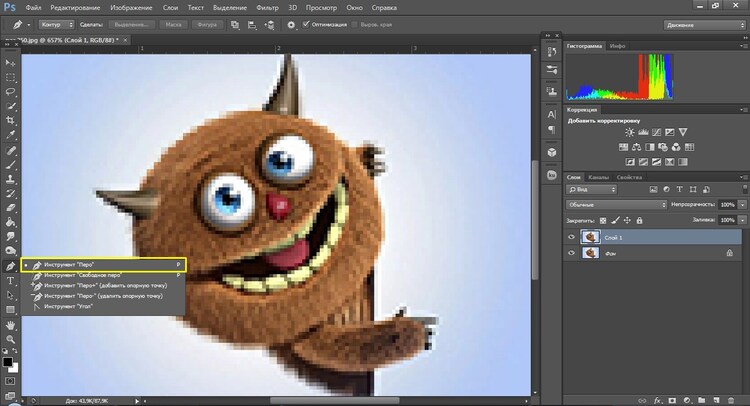Open path alignment icon in options bar
This screenshot has width=750, height=406.
252,25
